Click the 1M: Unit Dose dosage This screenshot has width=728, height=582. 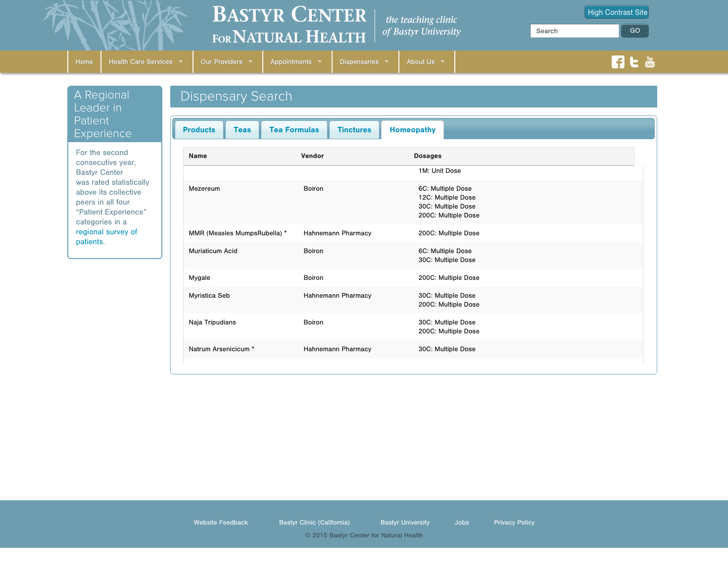click(439, 171)
